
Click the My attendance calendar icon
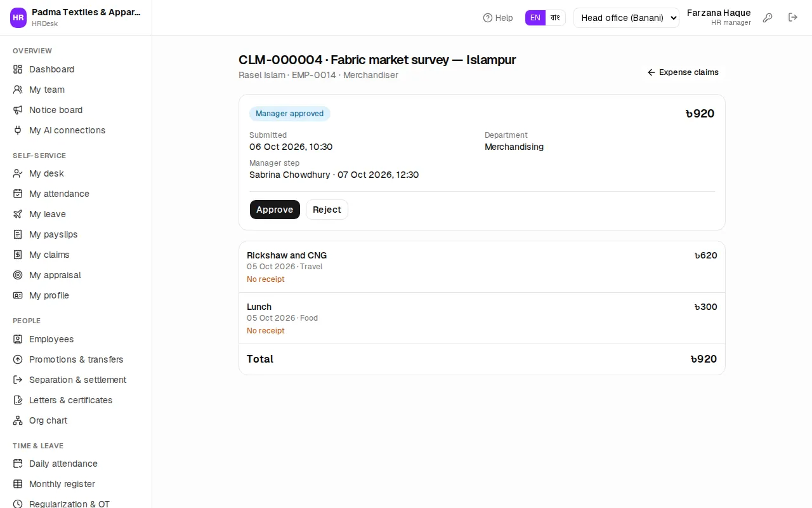(x=18, y=194)
